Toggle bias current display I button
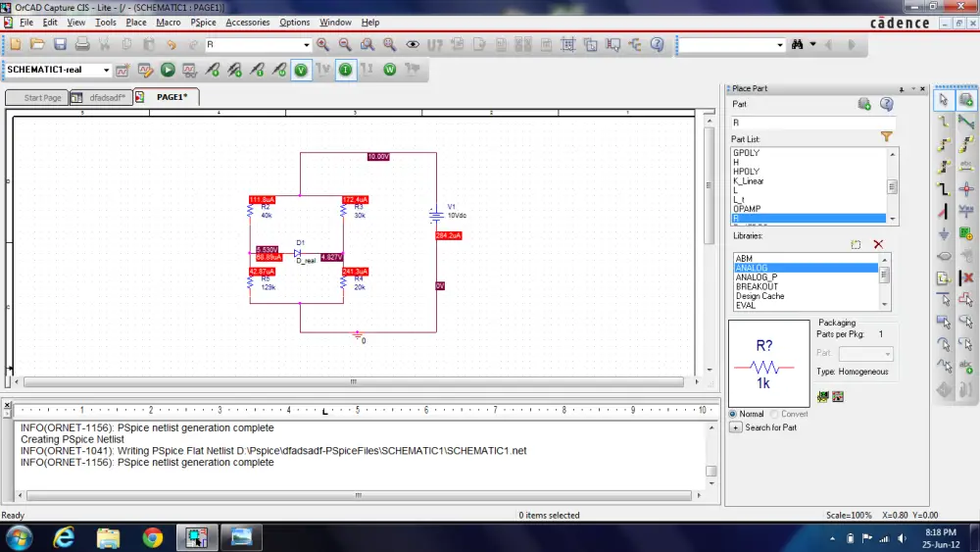This screenshot has width=980, height=552. [345, 70]
